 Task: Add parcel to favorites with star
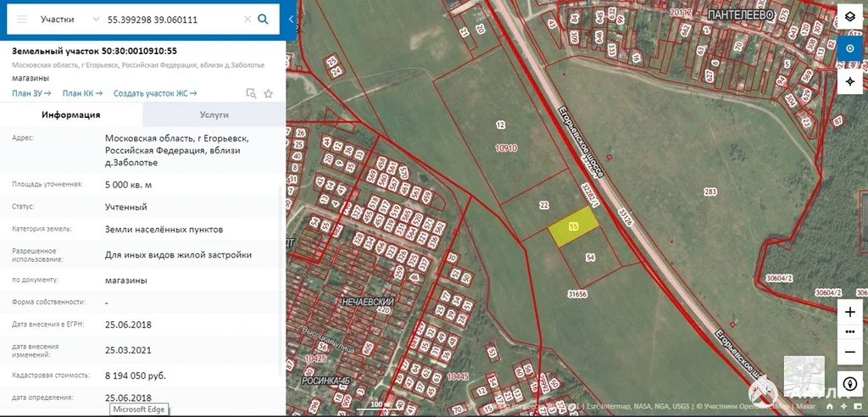(269, 93)
